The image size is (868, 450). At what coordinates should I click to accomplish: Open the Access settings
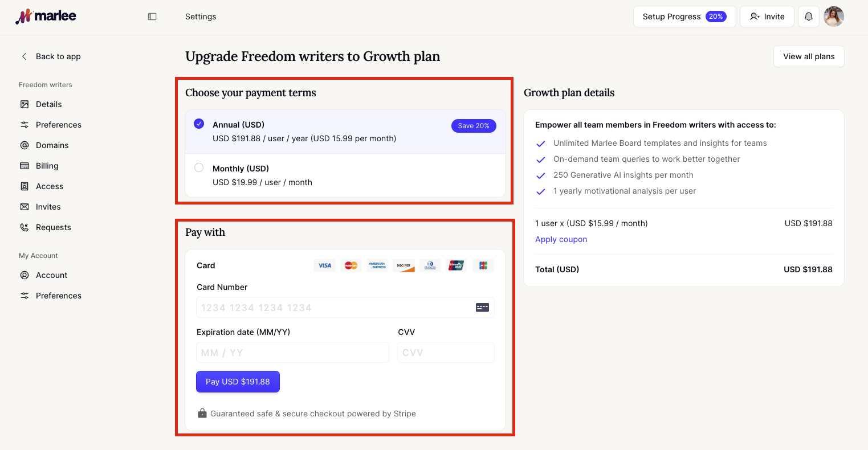pyautogui.click(x=50, y=186)
